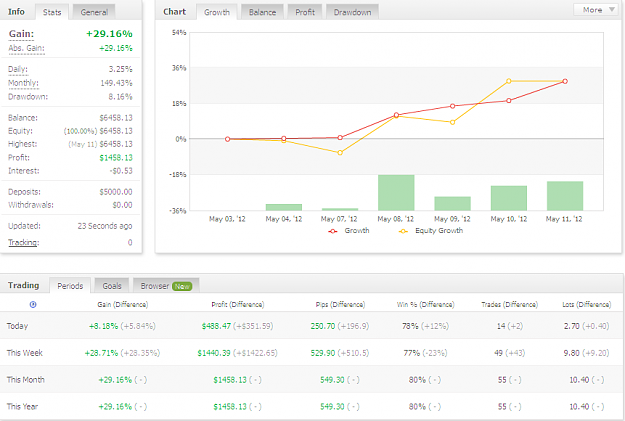
Task: Click the Monthly 149.43% value
Action: [116, 83]
